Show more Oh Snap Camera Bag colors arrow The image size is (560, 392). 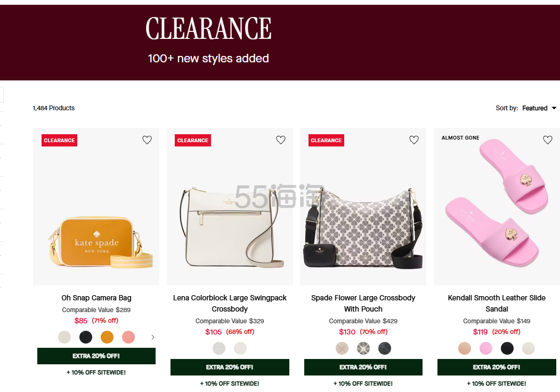(x=153, y=337)
